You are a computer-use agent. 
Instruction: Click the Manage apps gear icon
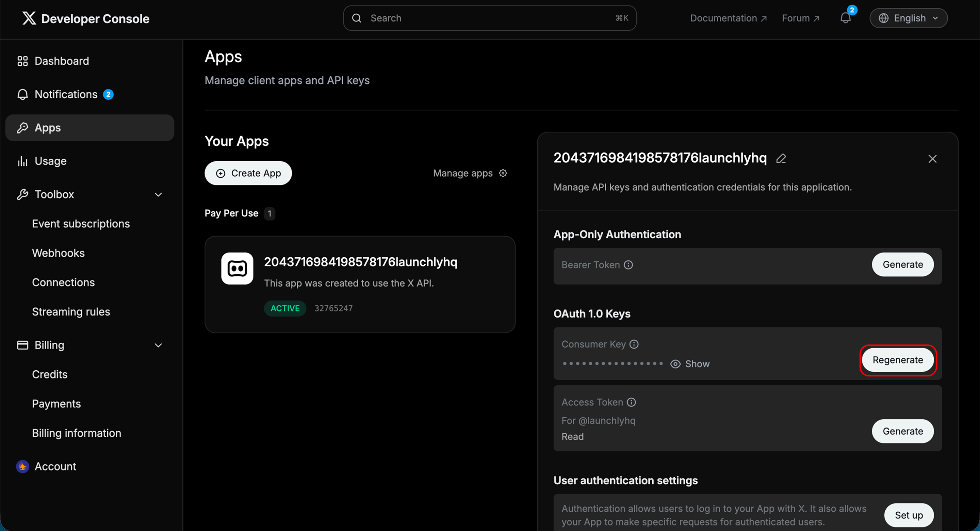503,173
